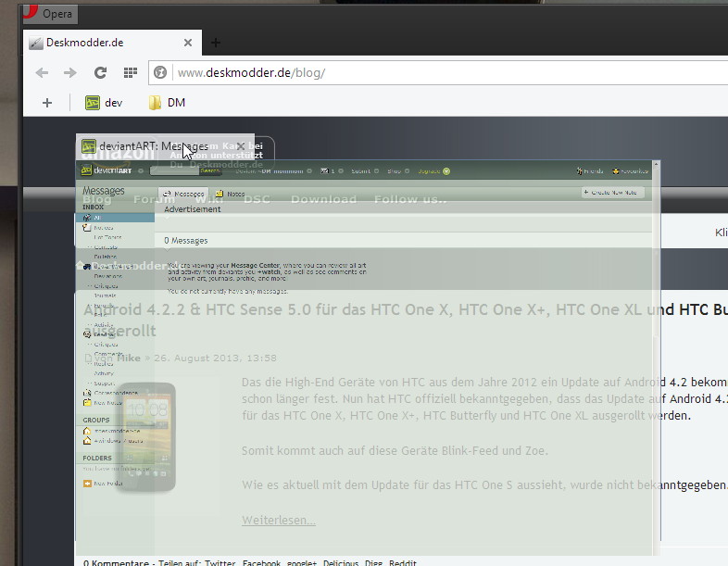The height and width of the screenshot is (566, 728).
Task: Share the article on Facebook
Action: click(261, 562)
